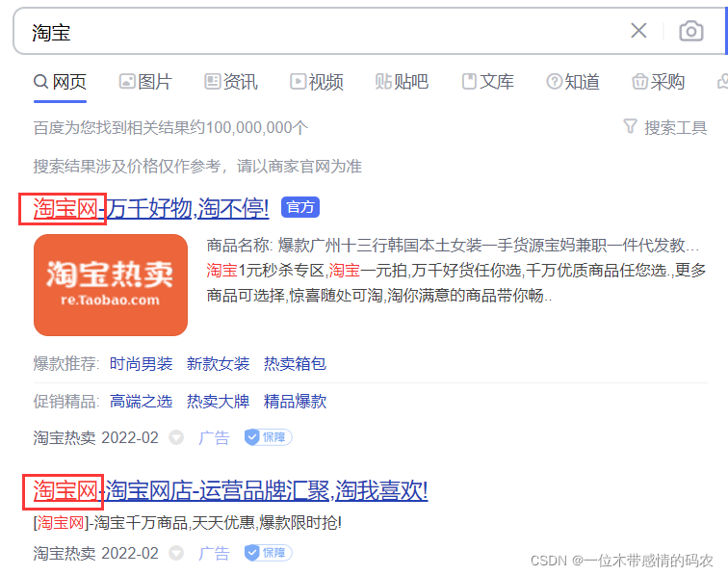Click the 保障 shield badge under first result
The width and height of the screenshot is (728, 576).
[267, 437]
